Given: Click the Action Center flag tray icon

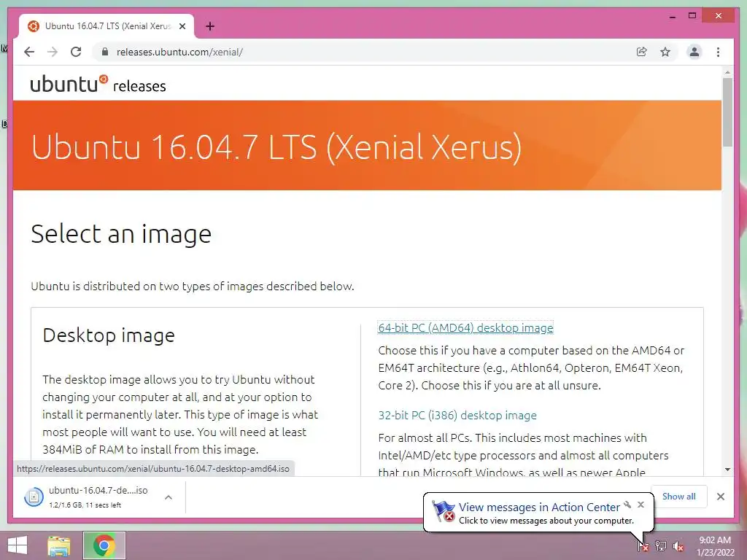Looking at the screenshot, I should click(643, 545).
